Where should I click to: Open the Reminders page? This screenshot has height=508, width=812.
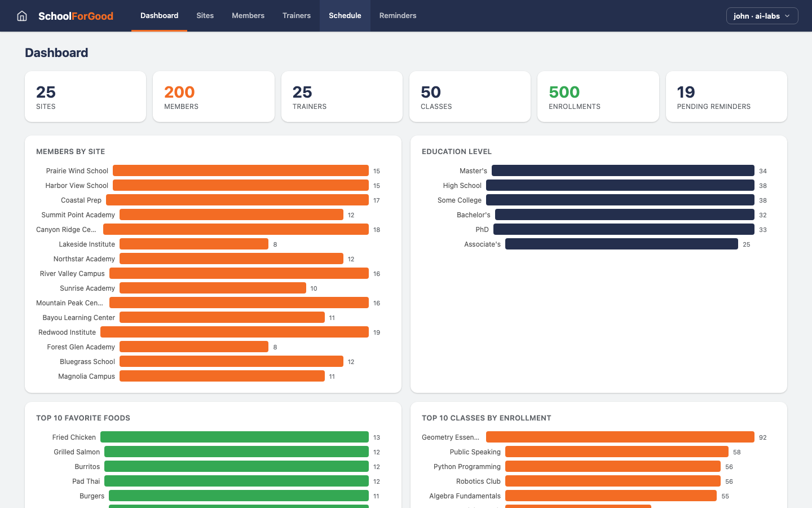pos(398,15)
